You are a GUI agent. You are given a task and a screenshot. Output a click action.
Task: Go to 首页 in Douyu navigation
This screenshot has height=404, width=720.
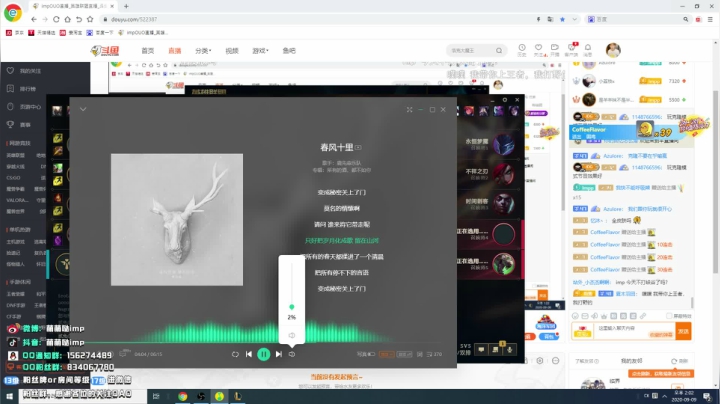click(148, 50)
